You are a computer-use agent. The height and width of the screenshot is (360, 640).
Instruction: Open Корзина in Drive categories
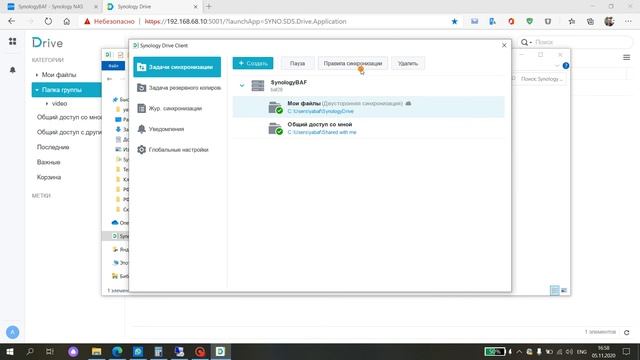point(49,178)
